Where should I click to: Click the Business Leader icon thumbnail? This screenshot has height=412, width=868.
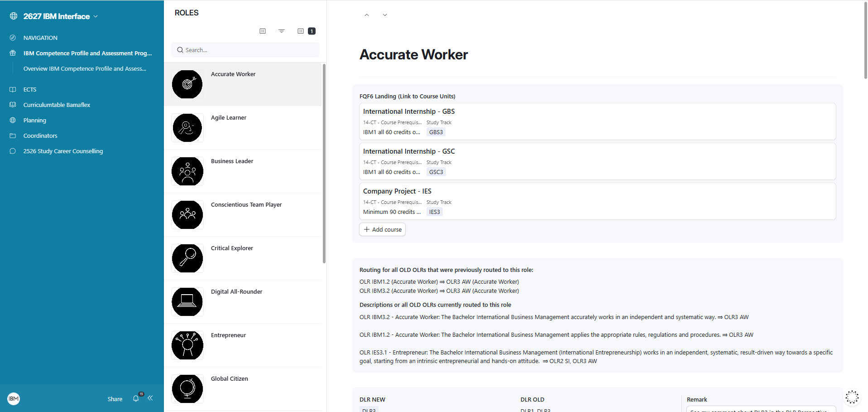coord(187,171)
